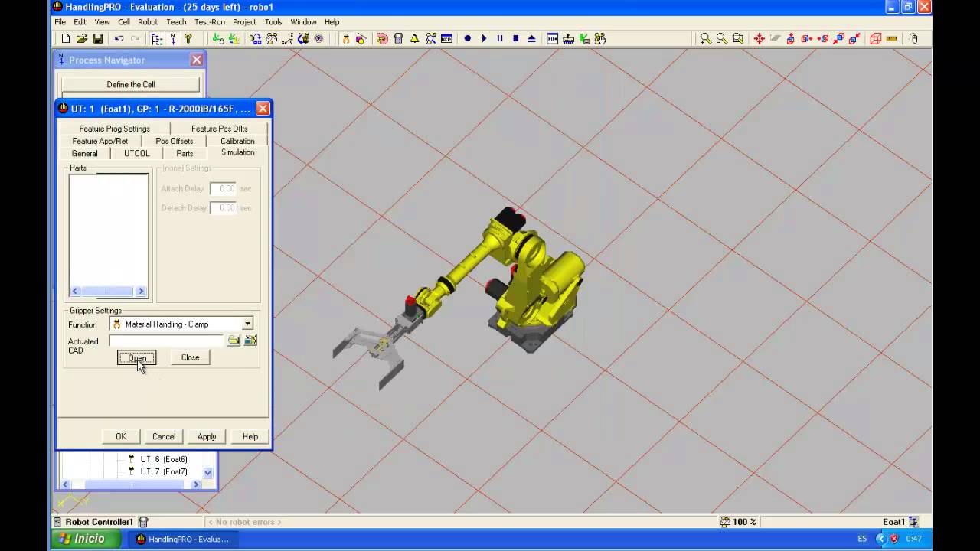Open the File menu
The height and width of the screenshot is (551, 980).
pos(60,22)
